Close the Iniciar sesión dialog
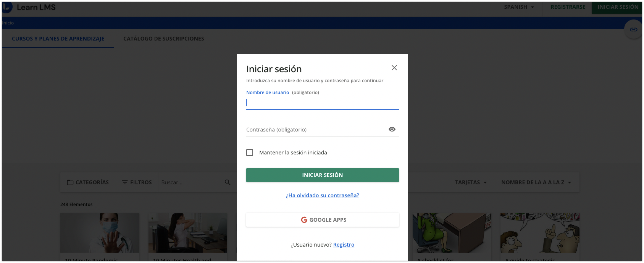The height and width of the screenshot is (263, 644). tap(394, 67)
